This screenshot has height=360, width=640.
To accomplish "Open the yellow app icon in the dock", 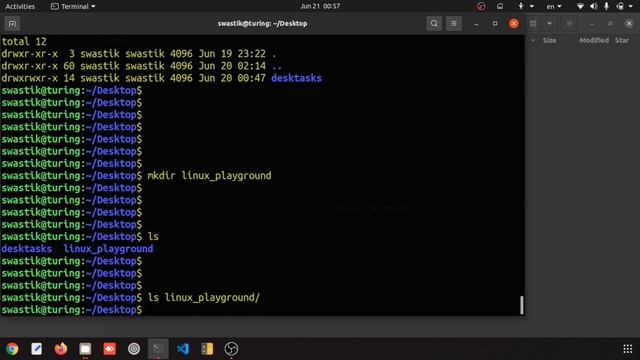I will (207, 349).
